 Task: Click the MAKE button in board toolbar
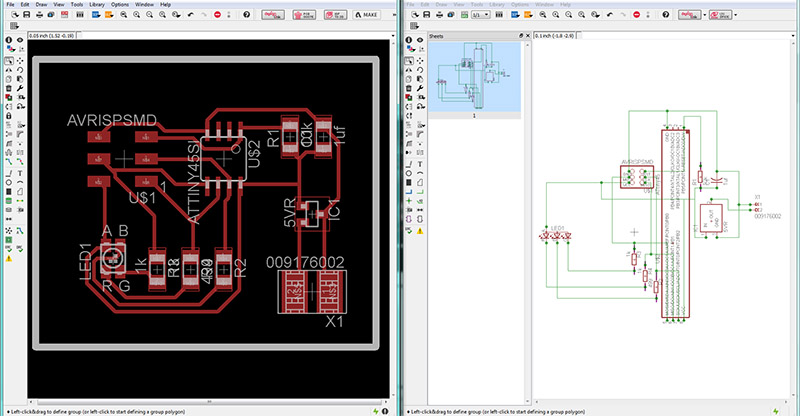coord(367,15)
